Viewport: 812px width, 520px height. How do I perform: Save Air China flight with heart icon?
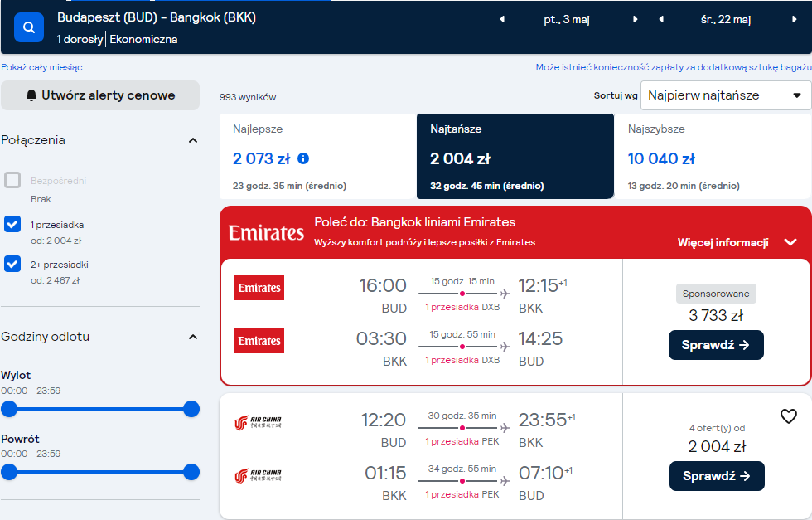pyautogui.click(x=788, y=416)
